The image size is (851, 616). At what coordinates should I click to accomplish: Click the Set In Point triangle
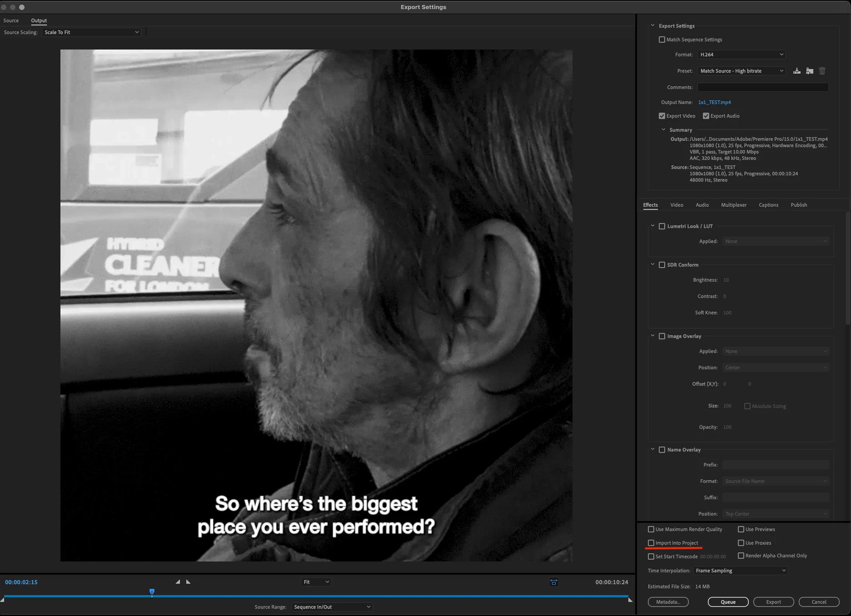(178, 581)
